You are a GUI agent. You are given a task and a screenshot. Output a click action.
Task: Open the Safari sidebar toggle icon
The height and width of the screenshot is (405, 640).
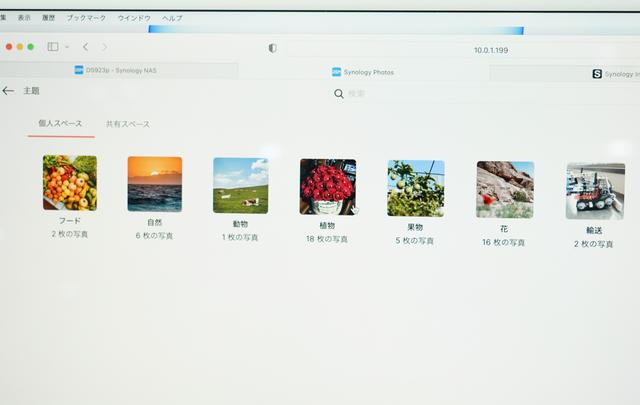(53, 47)
